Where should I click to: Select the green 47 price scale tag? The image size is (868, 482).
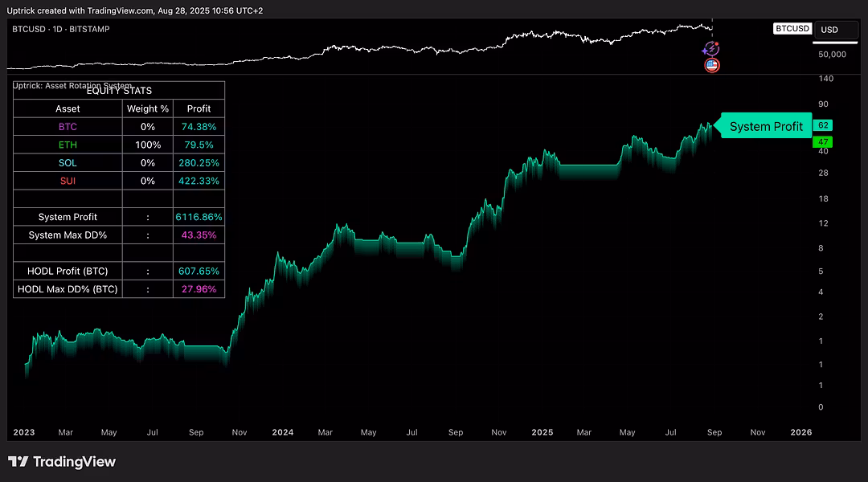(x=822, y=142)
